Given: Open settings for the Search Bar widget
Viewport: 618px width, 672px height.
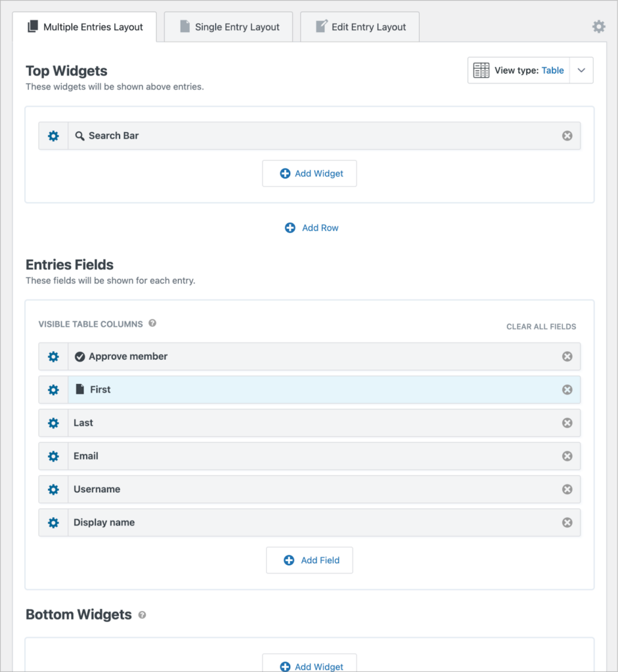Looking at the screenshot, I should [x=53, y=136].
